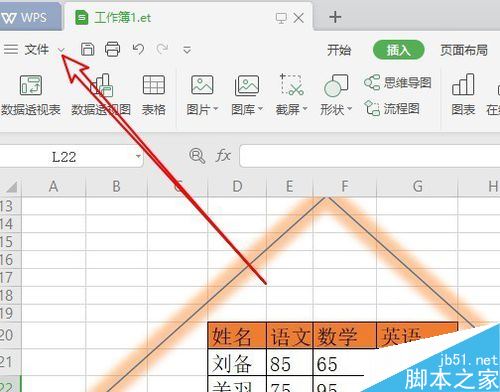Click the cell containing 刘备
500x392 pixels.
237,362
